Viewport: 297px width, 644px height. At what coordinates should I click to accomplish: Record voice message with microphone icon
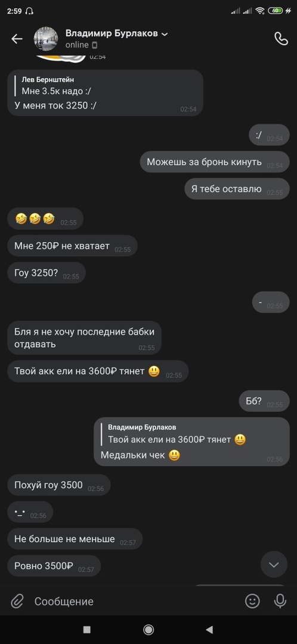click(280, 601)
